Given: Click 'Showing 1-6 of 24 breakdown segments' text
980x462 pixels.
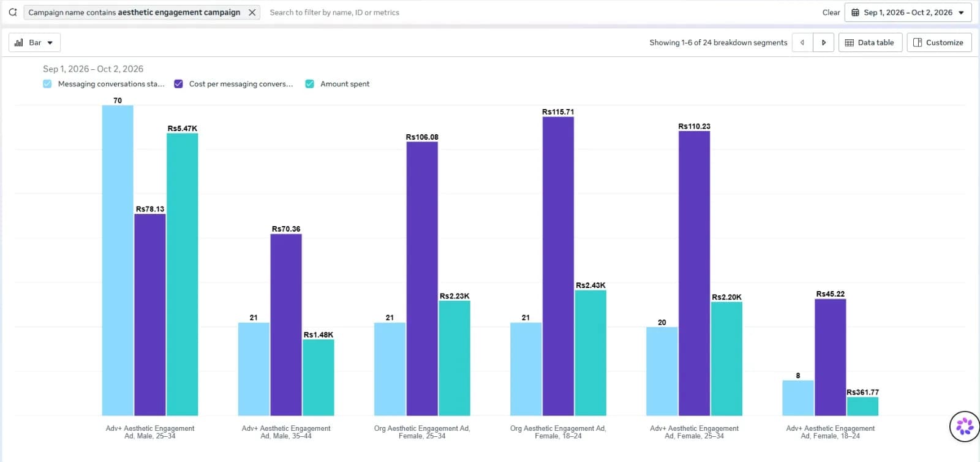Looking at the screenshot, I should pos(718,42).
